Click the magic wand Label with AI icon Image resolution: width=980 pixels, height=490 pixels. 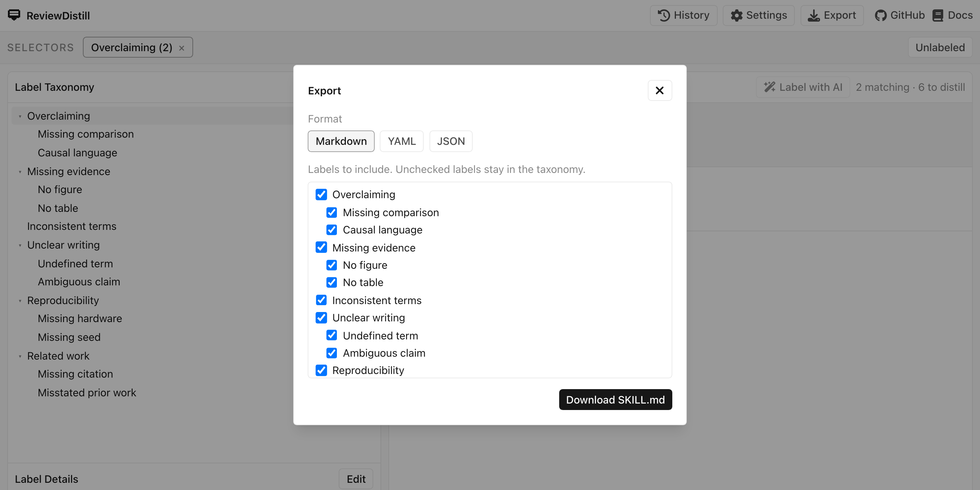[770, 87]
